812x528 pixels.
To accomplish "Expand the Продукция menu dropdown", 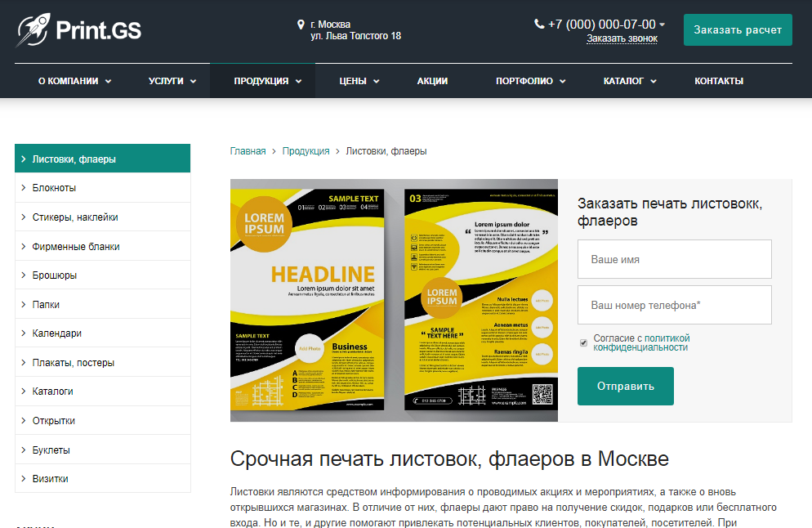I will [x=299, y=82].
